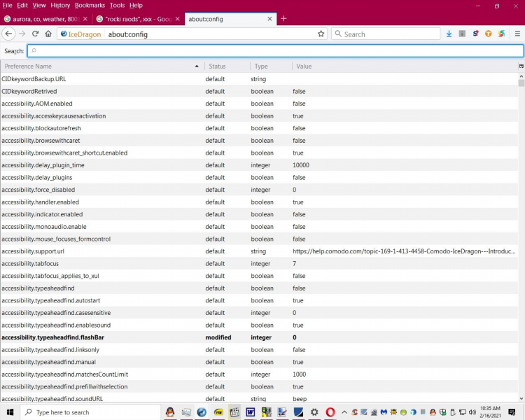This screenshot has height=420, width=525.
Task: Open the clock showing 10:35 AM
Action: [x=490, y=412]
